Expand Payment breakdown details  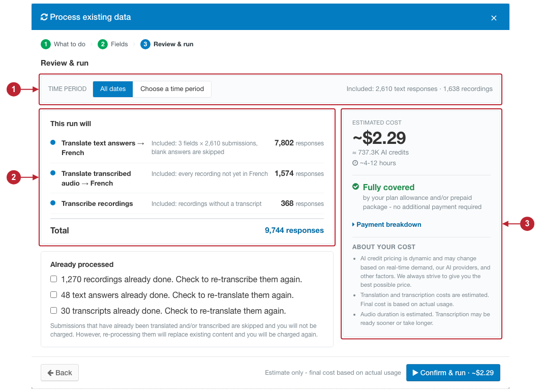coord(387,225)
